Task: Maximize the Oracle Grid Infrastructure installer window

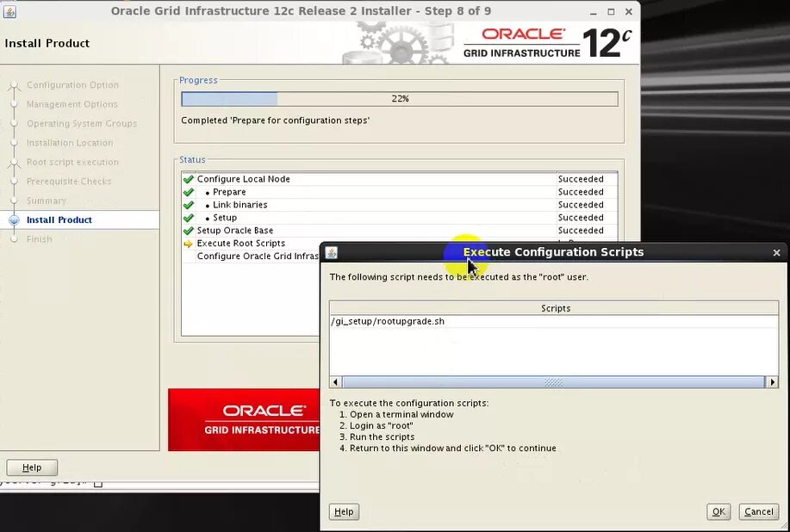Action: point(611,11)
